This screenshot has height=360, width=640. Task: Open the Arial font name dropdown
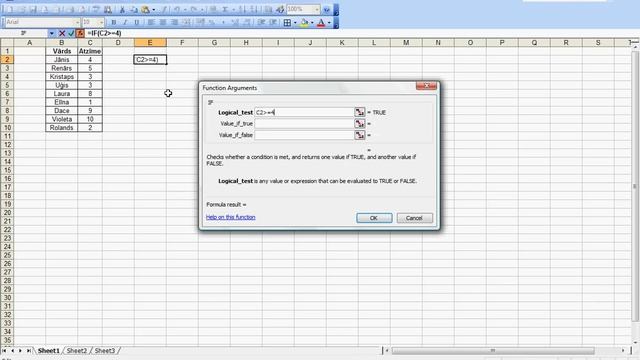[77, 22]
